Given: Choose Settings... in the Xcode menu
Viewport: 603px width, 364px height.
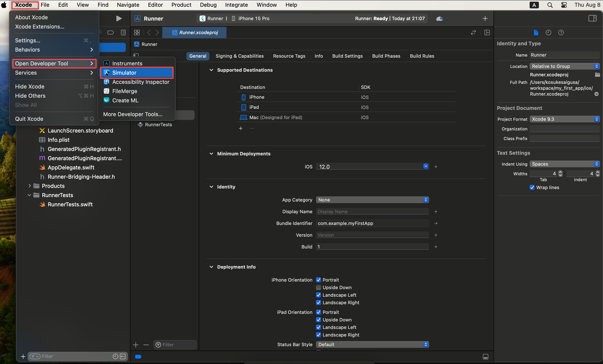Looking at the screenshot, I should [54, 40].
